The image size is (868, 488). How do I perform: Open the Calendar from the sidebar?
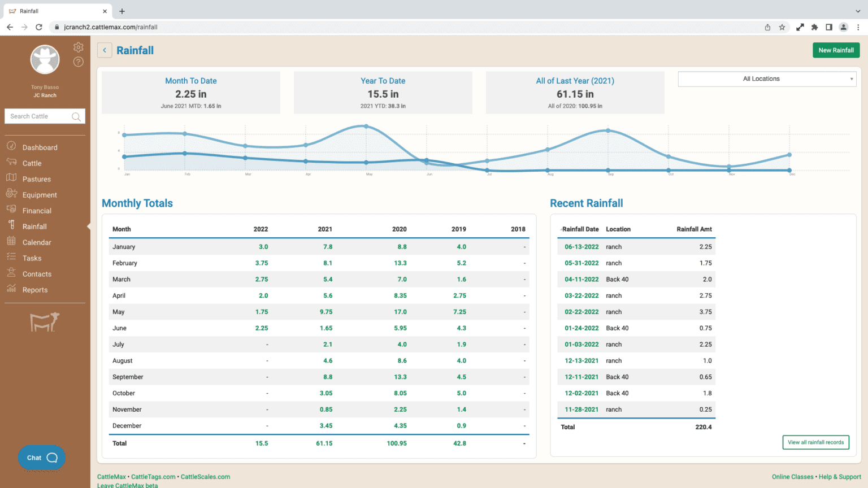point(37,242)
